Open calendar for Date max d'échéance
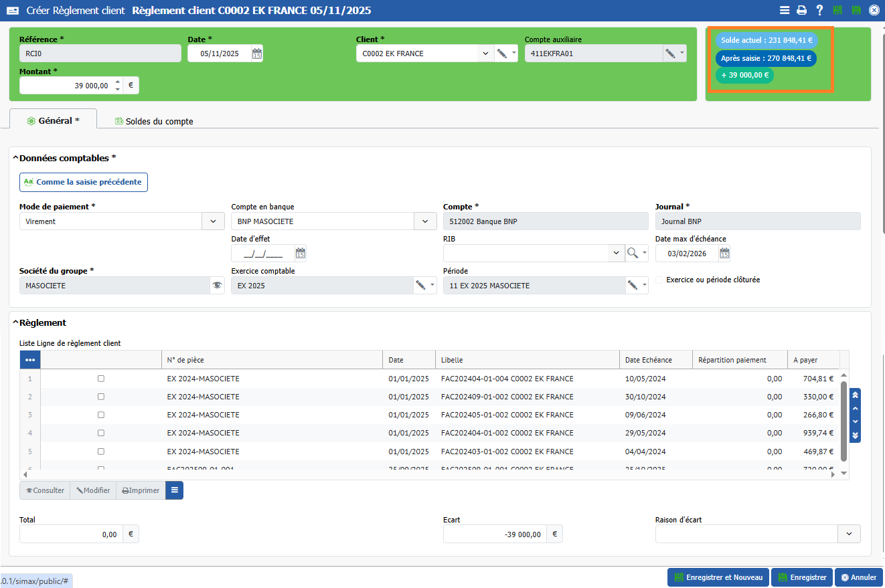Image resolution: width=885 pixels, height=588 pixels. pos(724,254)
